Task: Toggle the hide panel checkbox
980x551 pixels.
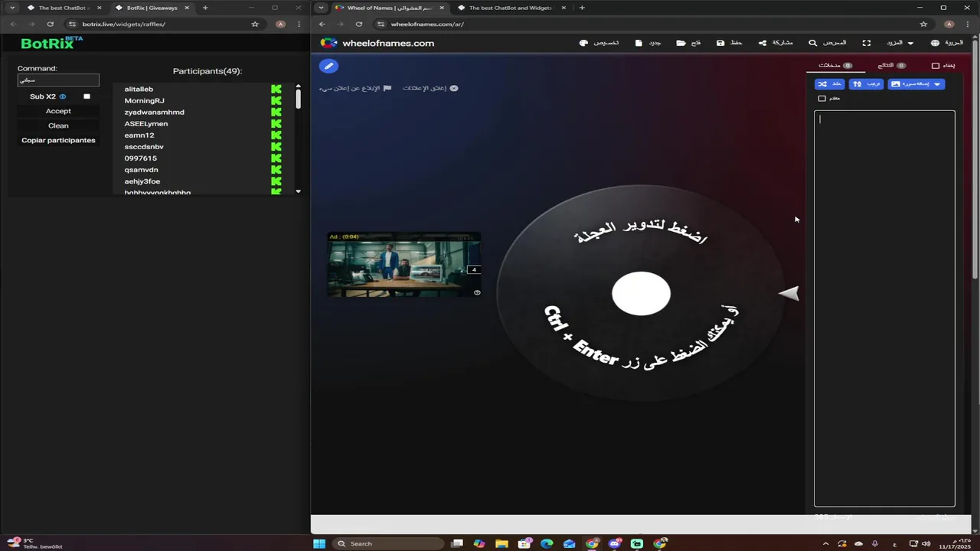Action: (936, 66)
